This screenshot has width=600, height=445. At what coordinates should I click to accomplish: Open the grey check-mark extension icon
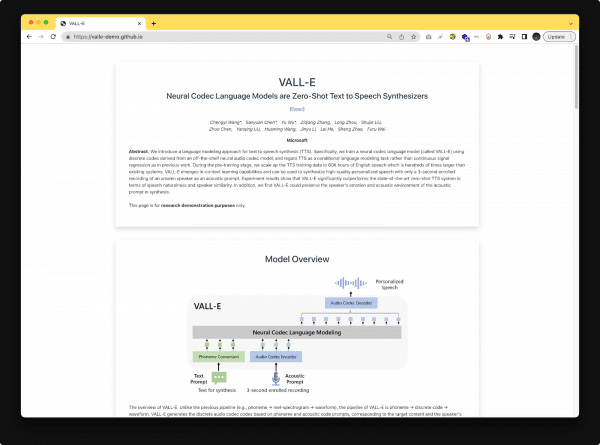[x=440, y=37]
